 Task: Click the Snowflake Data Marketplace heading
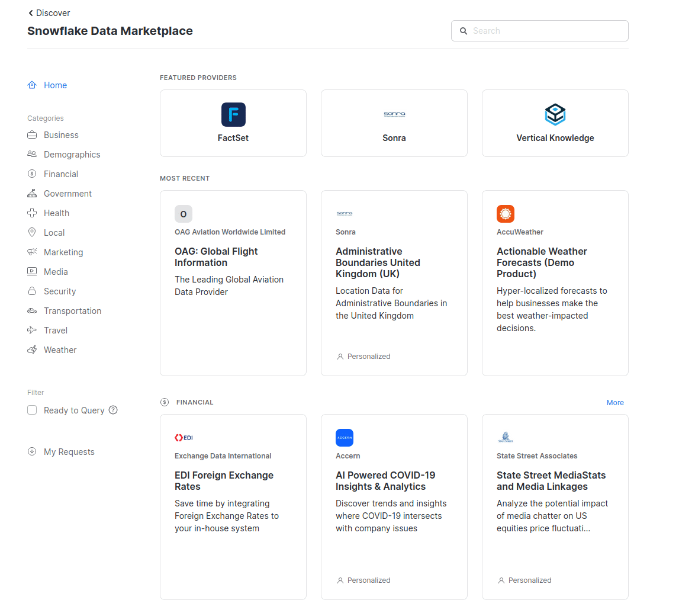pyautogui.click(x=110, y=31)
